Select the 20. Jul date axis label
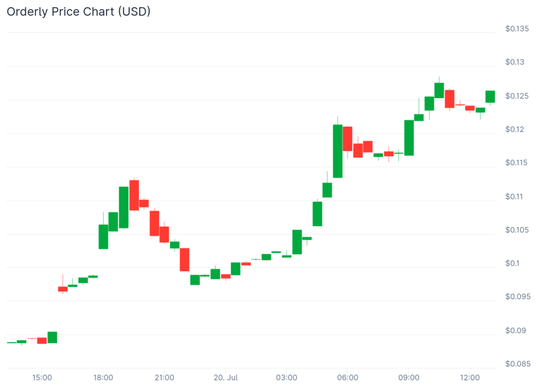Viewport: 538px width, 392px height. pos(225,377)
